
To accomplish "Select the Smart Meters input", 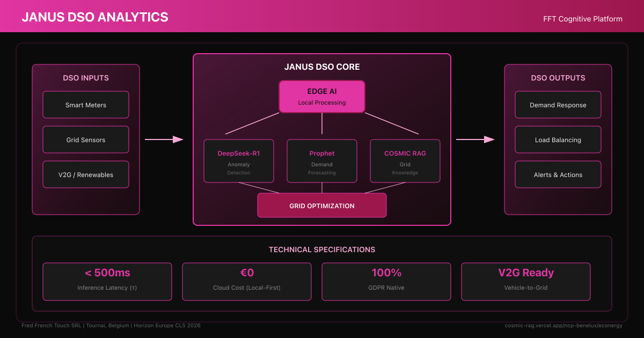I will 86,105.
